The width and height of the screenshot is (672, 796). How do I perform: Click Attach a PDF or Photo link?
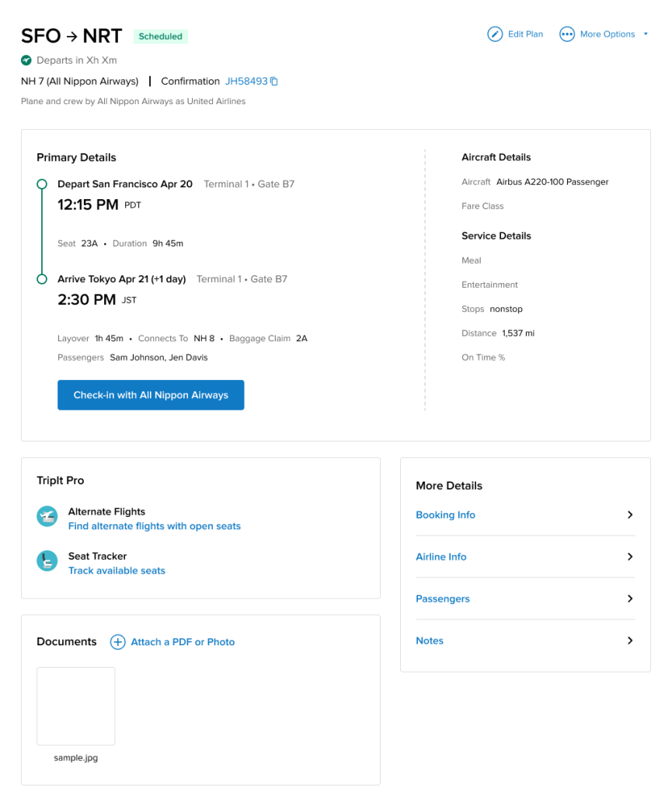coord(183,642)
